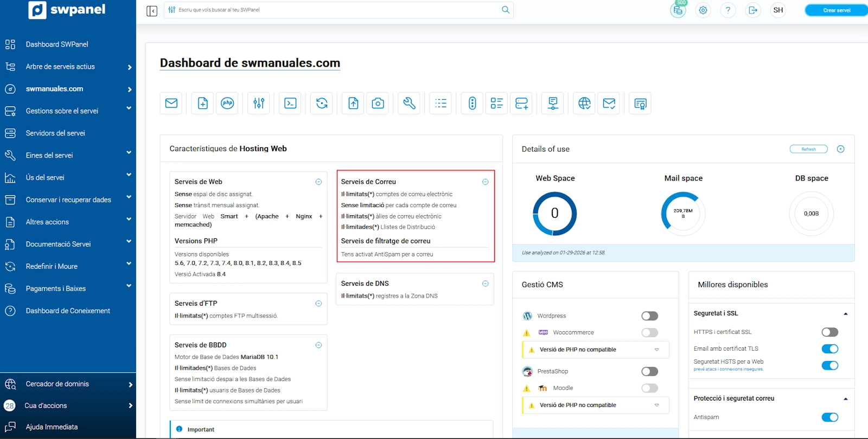Open the terminal console icon
This screenshot has height=439, width=868.
tap(290, 103)
